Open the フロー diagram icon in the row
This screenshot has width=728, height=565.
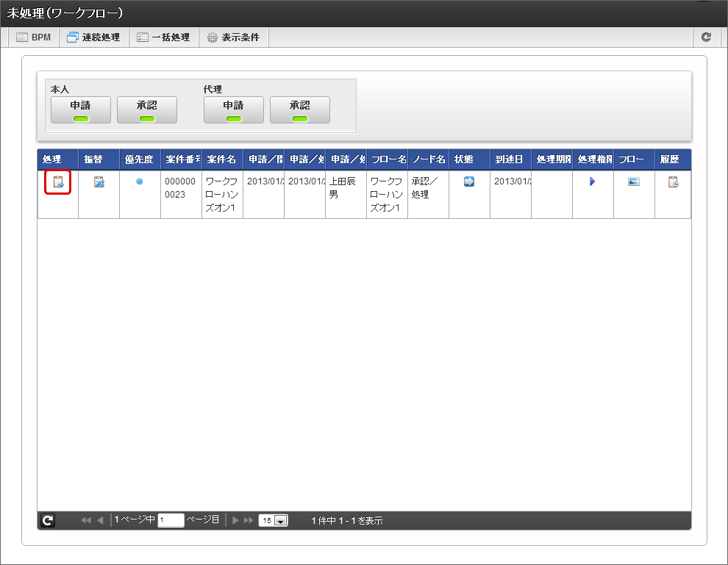[634, 181]
